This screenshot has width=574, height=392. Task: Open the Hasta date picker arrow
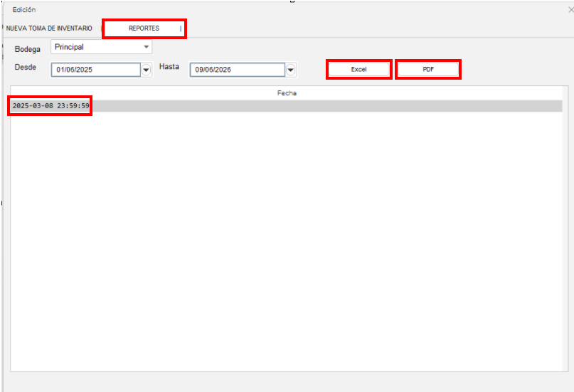(x=291, y=70)
